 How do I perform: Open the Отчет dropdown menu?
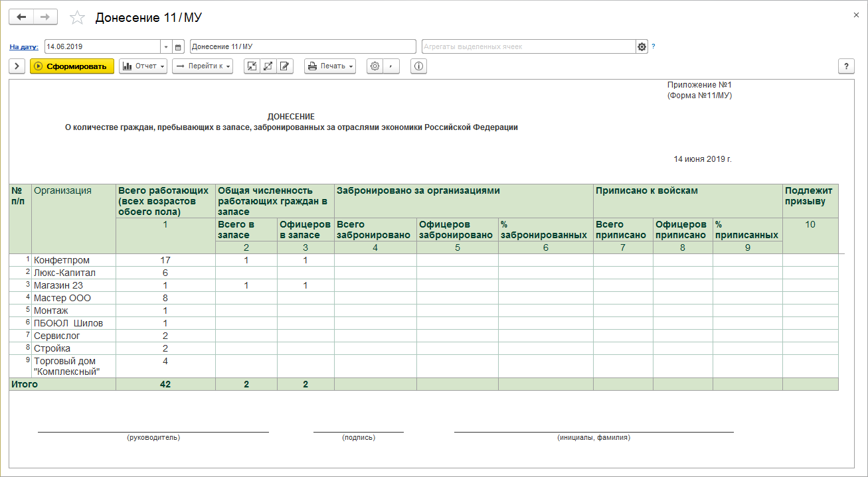pos(143,66)
